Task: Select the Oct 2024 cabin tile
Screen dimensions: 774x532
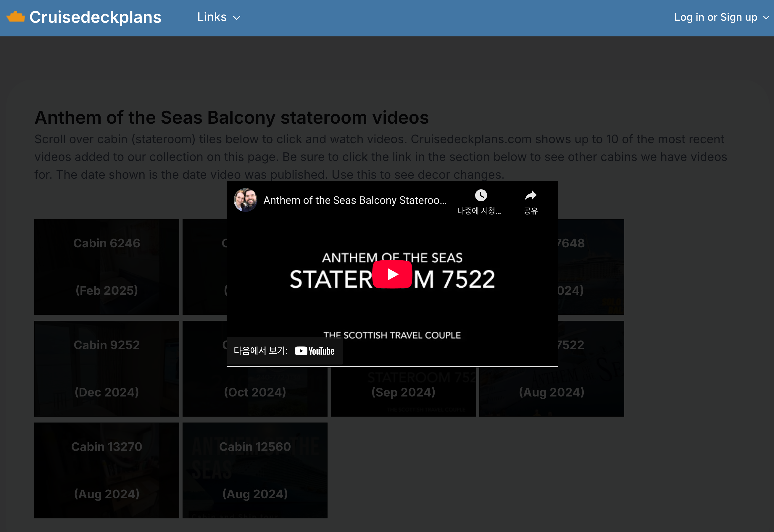Action: point(255,392)
